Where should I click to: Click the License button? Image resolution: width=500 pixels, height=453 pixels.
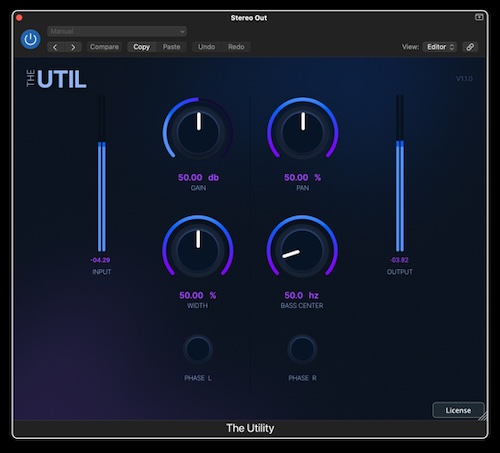coord(458,410)
